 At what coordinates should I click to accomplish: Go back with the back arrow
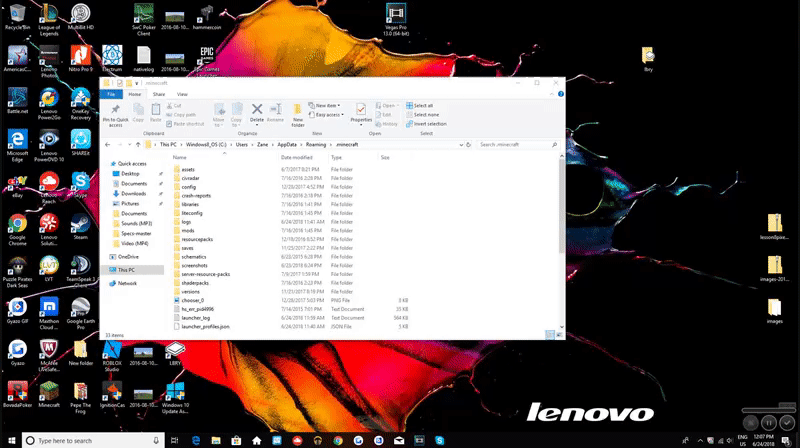coord(108,145)
